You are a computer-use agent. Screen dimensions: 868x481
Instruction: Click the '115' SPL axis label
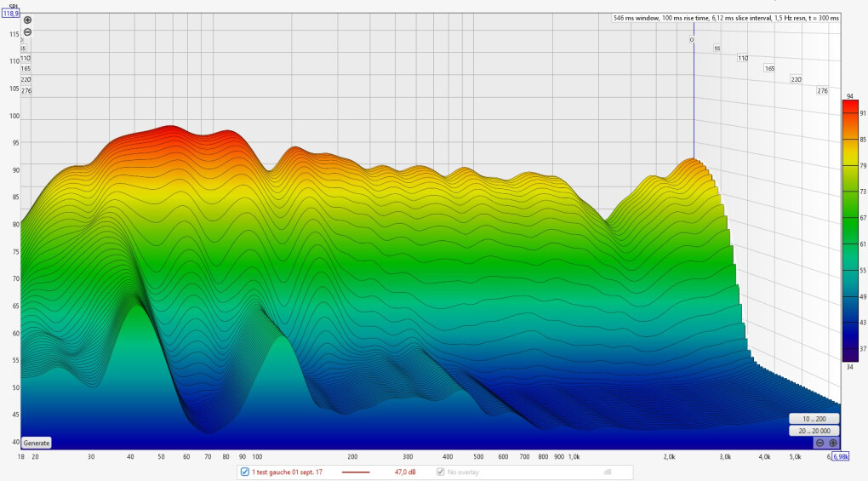(14, 34)
